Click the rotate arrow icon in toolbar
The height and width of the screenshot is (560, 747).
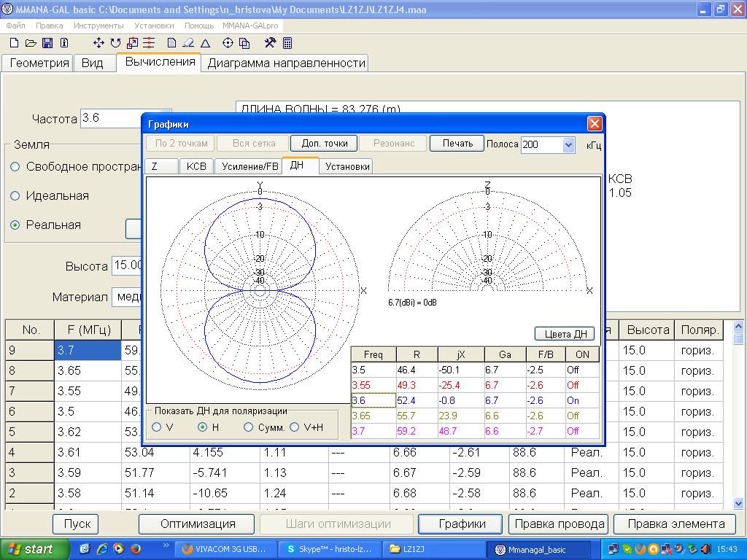tap(115, 43)
